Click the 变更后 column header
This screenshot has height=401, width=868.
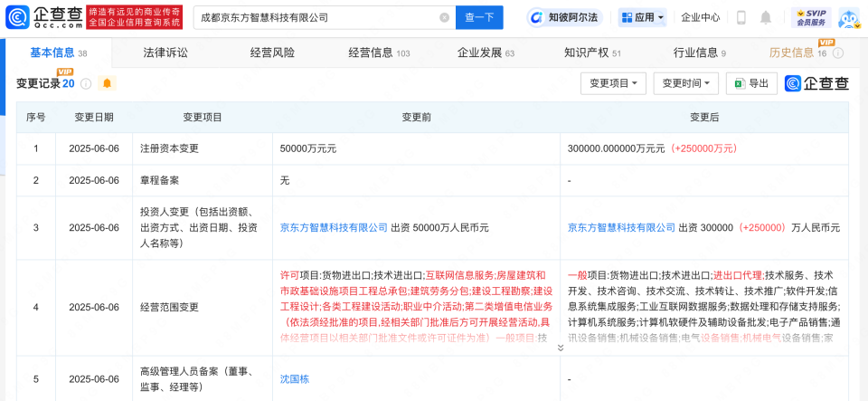(x=704, y=118)
